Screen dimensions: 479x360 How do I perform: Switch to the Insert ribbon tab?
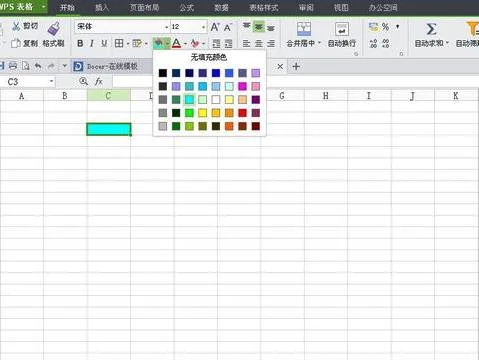[102, 7]
